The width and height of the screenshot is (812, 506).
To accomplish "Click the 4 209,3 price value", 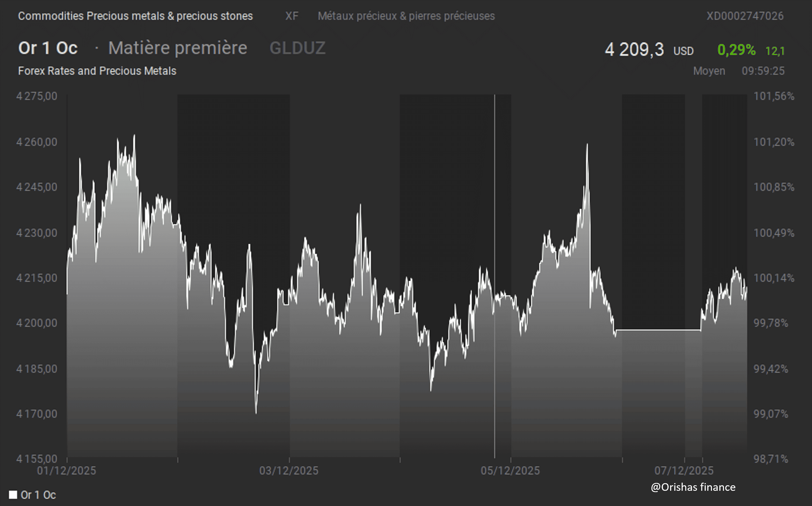I will point(634,50).
